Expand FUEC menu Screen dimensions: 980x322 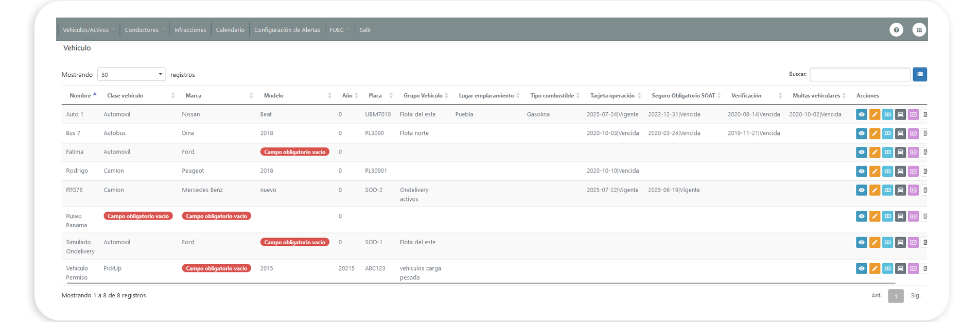(x=340, y=30)
